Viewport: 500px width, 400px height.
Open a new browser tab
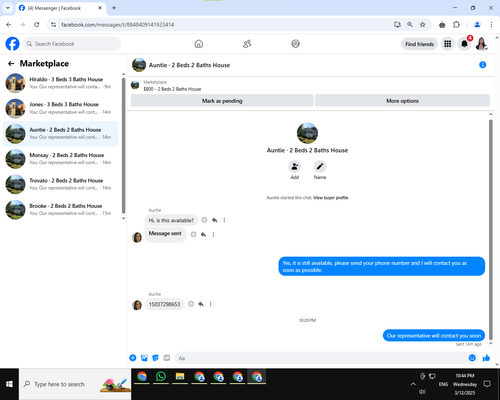pyautogui.click(x=114, y=8)
